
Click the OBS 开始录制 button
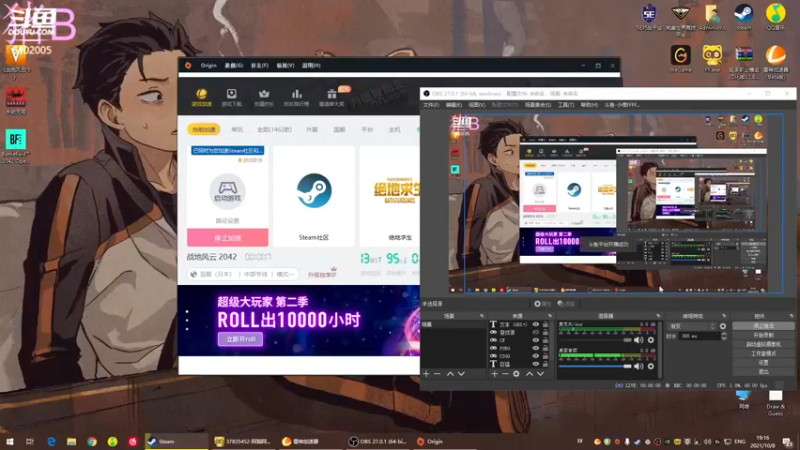point(763,335)
